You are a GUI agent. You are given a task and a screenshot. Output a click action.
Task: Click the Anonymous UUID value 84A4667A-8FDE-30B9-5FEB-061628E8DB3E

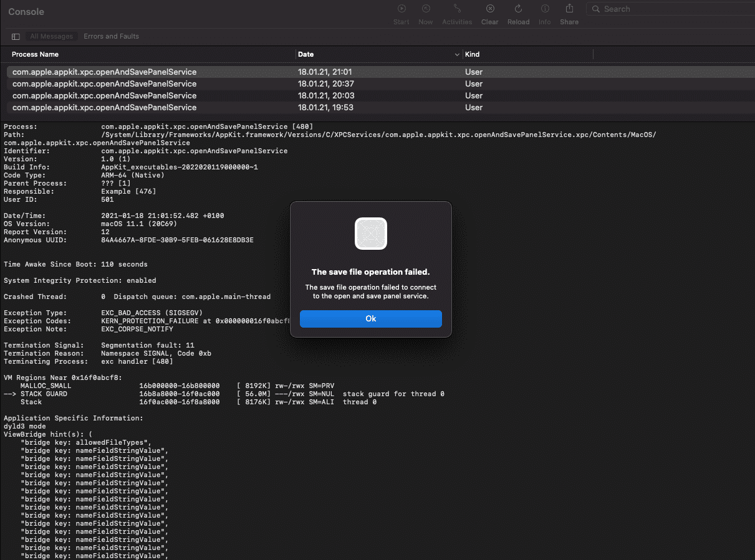(x=177, y=240)
